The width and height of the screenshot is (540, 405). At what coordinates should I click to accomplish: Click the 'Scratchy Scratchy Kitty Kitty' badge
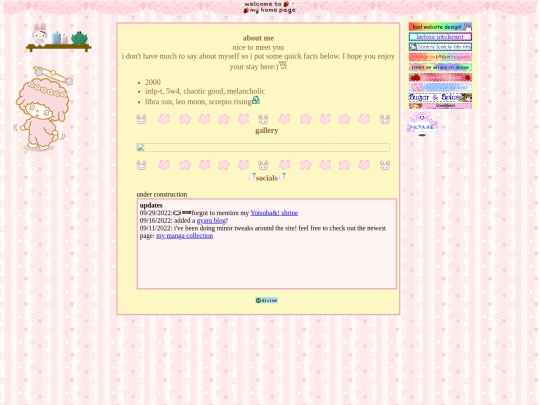coord(440,47)
